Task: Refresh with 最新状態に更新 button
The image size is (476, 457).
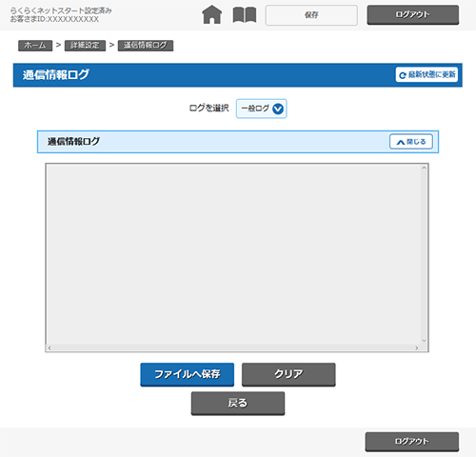Action: click(426, 74)
